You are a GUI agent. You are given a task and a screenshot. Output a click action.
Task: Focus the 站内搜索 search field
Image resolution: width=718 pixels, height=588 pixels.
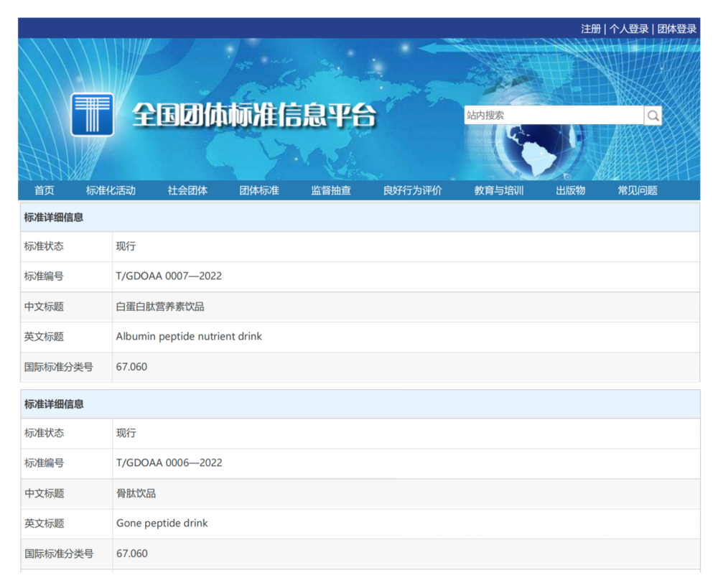(x=554, y=116)
